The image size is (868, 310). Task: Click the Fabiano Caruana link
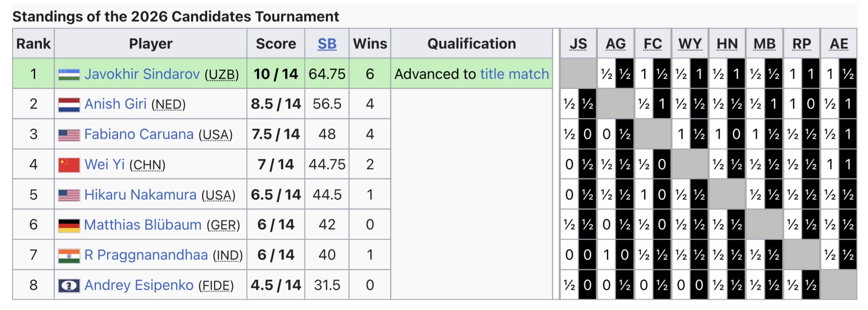coord(139,134)
